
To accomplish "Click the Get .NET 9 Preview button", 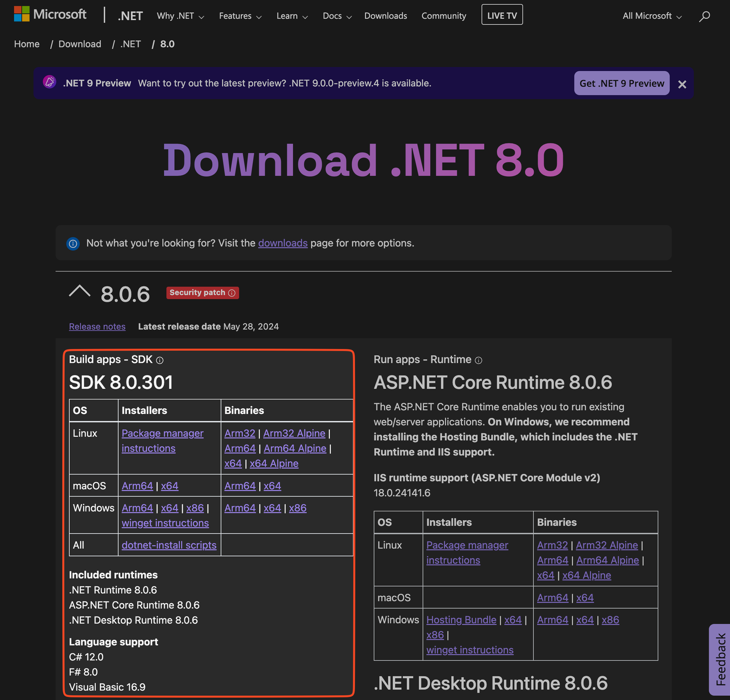I will 621,83.
